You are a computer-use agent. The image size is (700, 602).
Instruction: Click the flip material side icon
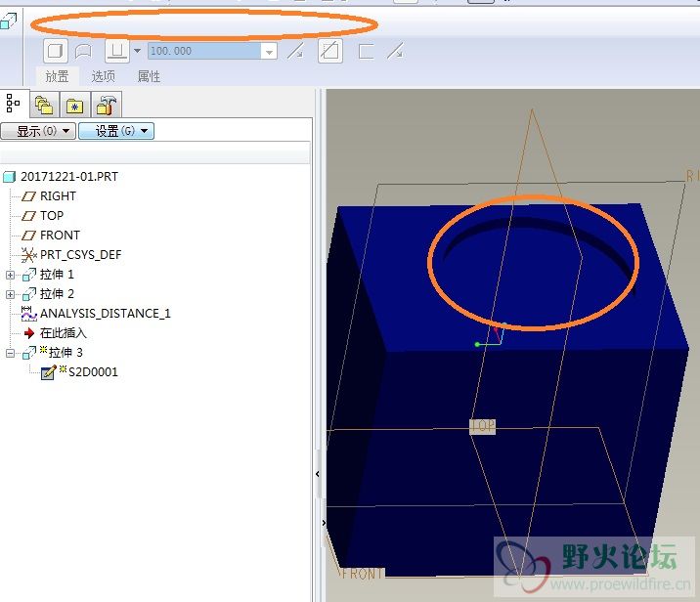point(396,52)
